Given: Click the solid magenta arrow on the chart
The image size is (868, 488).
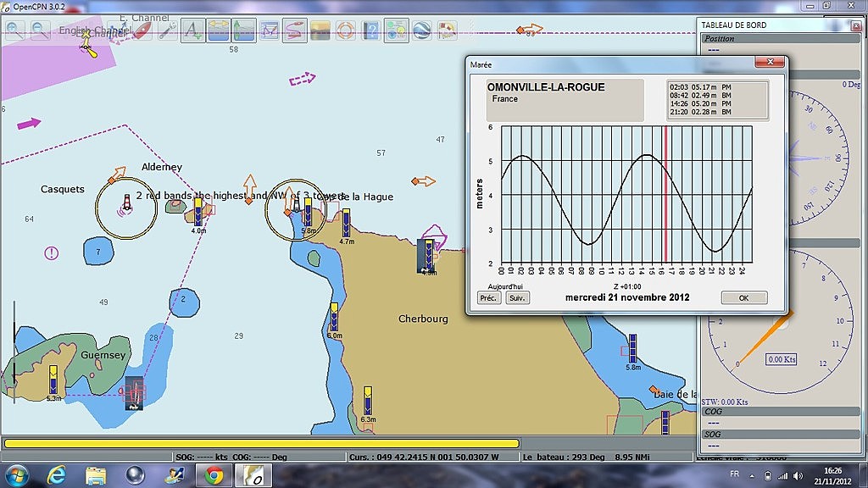Looking at the screenshot, I should pos(29,123).
